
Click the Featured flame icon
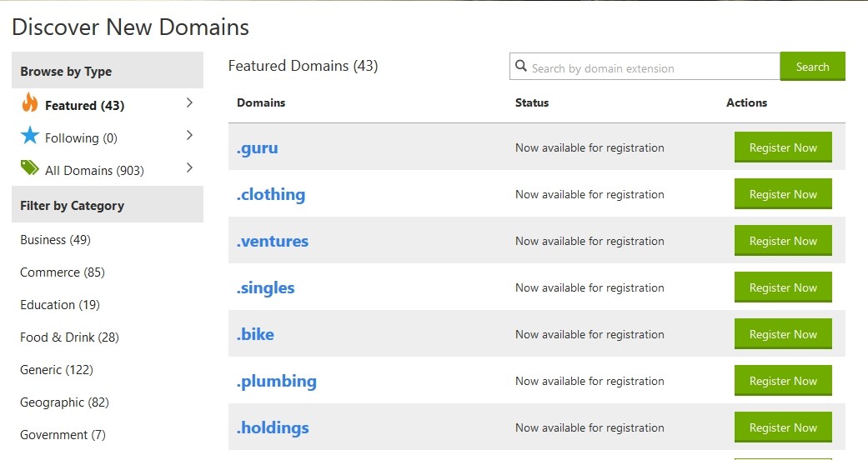click(30, 103)
